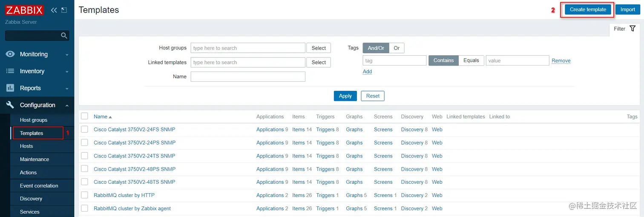Viewport: 644px width, 217px height.
Task: Open Graphs for RabbitMQ cluster by HTTP
Action: 354,195
